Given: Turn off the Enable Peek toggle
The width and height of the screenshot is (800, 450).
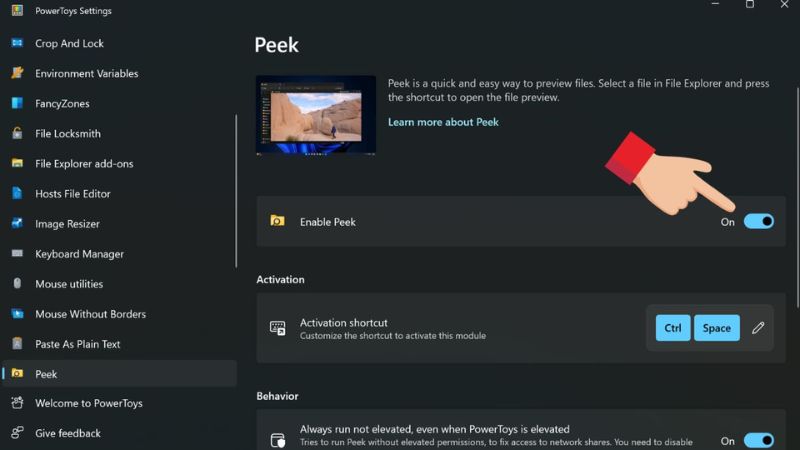Looking at the screenshot, I should pos(759,221).
